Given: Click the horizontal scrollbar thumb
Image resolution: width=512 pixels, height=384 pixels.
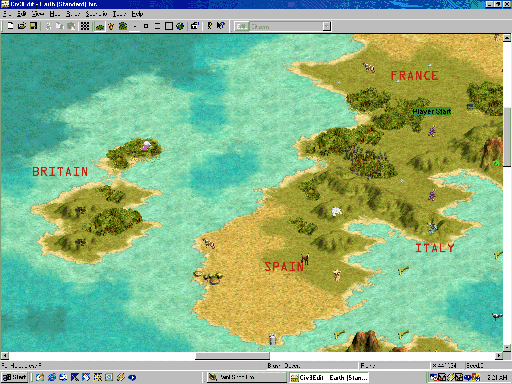Looking at the screenshot, I should 232,356.
